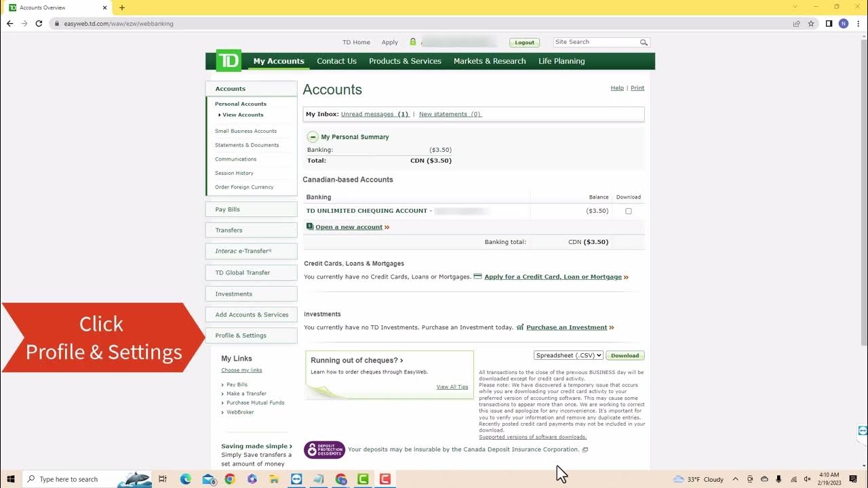Screen dimensions: 868x488
Task: Expand TD Global Transfer section
Action: pyautogui.click(x=251, y=272)
